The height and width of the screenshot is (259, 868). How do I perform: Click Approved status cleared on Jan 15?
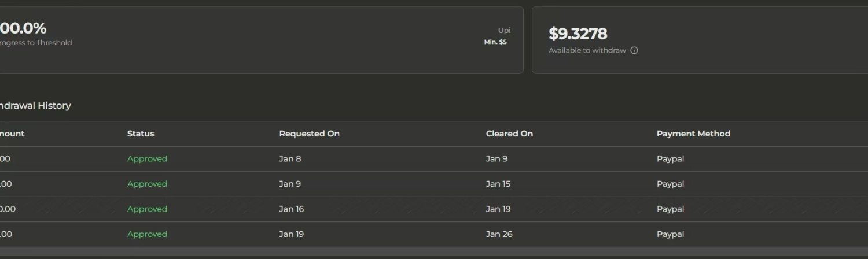pos(147,184)
